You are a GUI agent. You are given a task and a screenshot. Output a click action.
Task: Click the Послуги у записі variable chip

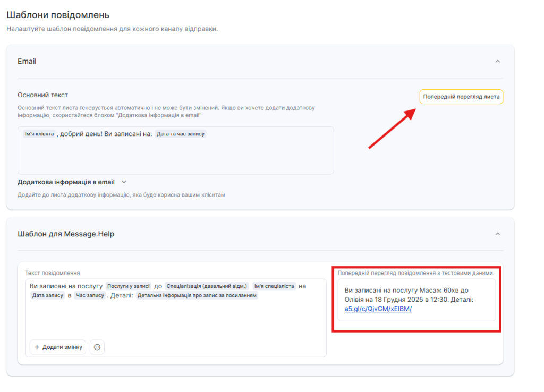[x=129, y=286]
